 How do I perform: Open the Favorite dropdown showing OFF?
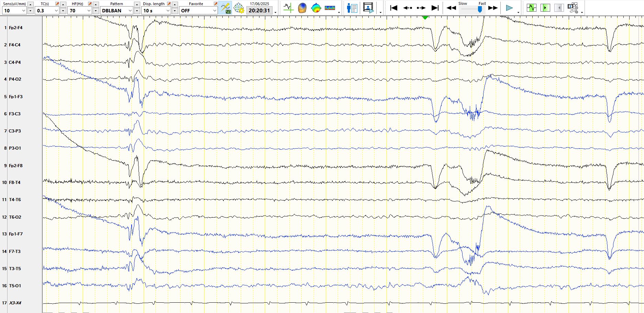pyautogui.click(x=198, y=11)
